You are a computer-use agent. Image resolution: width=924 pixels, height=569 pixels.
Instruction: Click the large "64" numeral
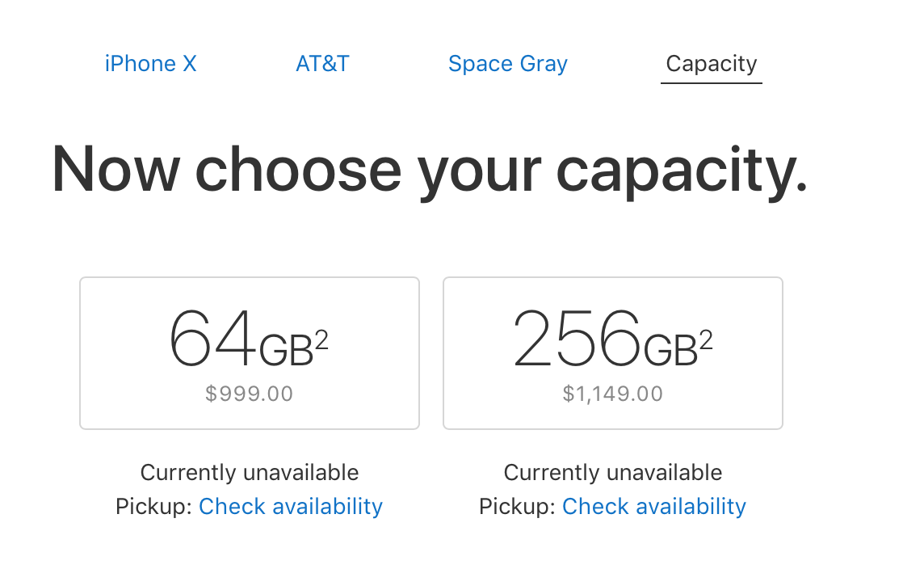pyautogui.click(x=212, y=340)
